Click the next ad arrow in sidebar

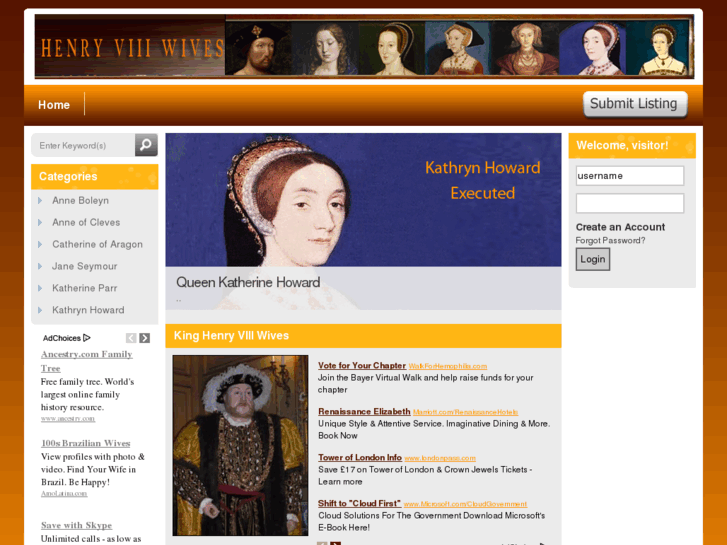pyautogui.click(x=145, y=338)
